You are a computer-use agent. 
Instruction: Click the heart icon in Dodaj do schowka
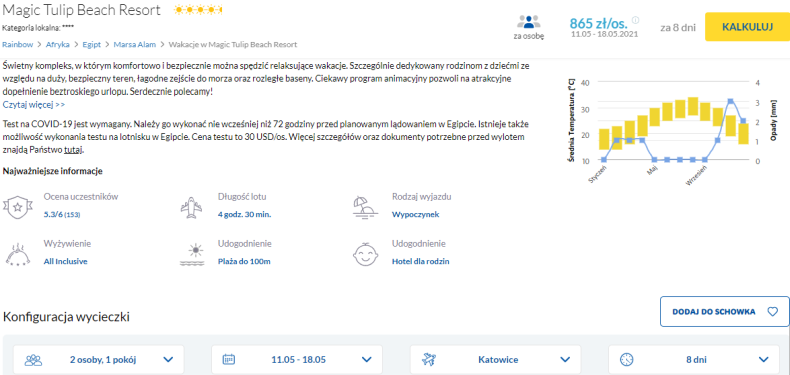(772, 311)
